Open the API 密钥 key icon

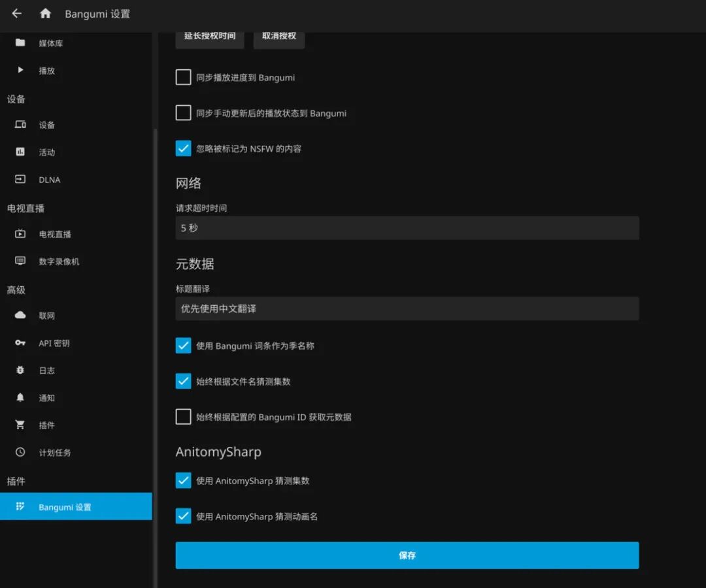(x=20, y=342)
